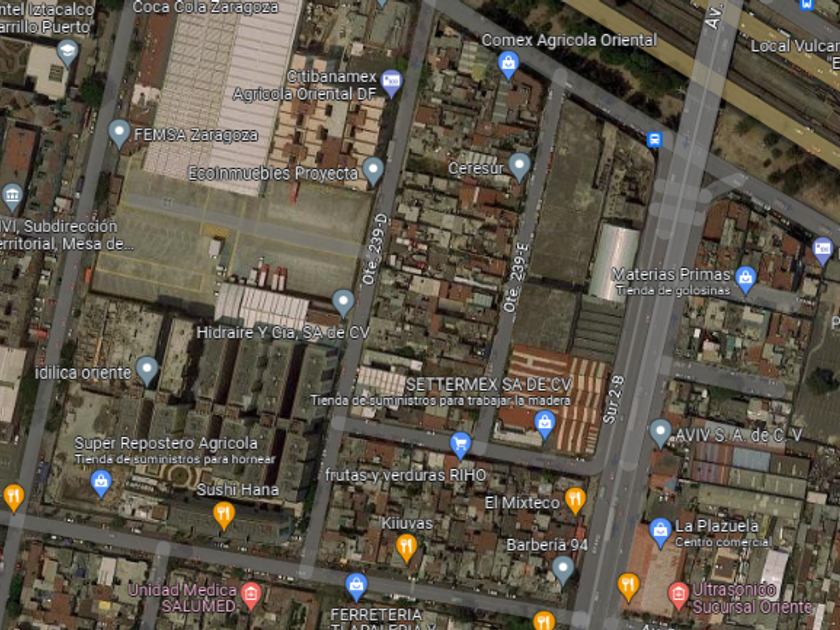Open the Unidad Medica SALUMED clinic pin
This screenshot has width=840, height=630.
tap(251, 596)
